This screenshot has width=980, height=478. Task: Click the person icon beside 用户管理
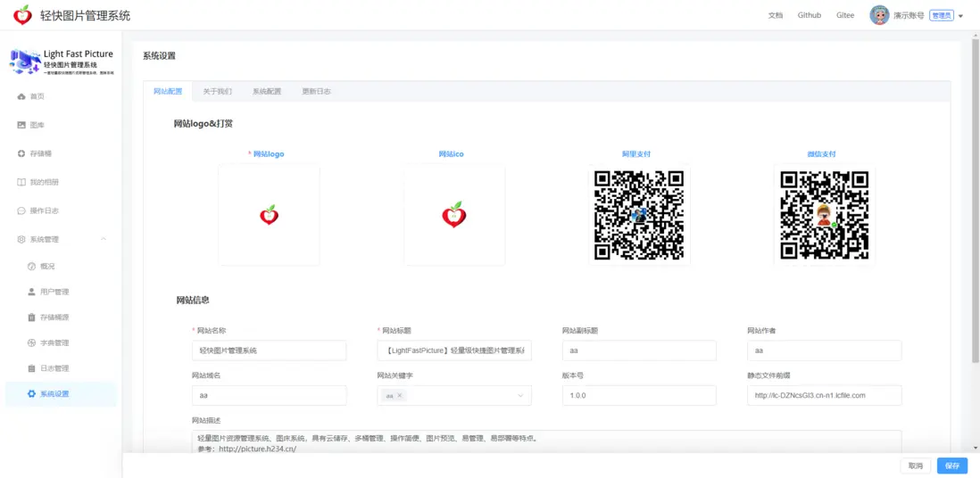31,292
